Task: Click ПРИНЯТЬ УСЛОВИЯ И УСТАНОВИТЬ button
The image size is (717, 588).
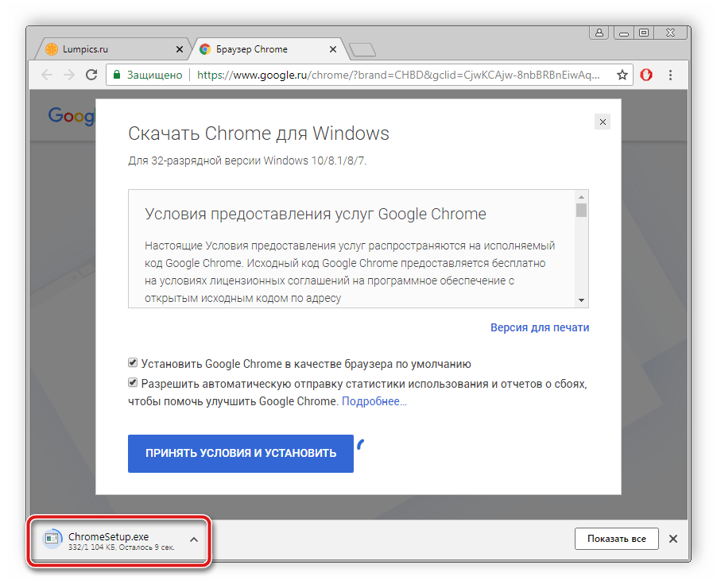Action: (x=241, y=454)
